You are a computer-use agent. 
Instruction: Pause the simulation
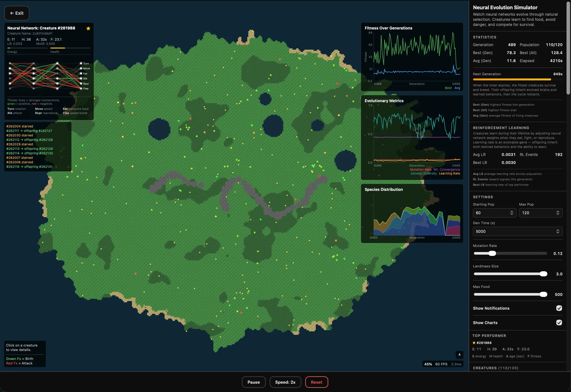point(253,382)
